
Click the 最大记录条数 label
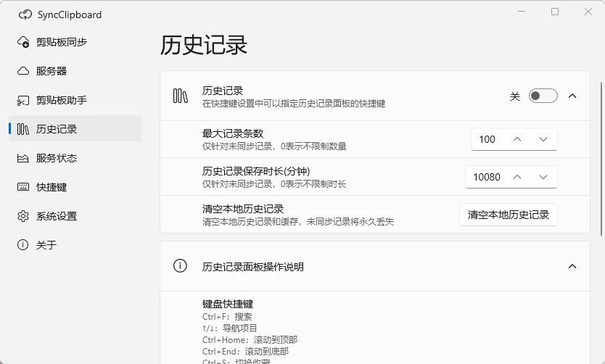(233, 133)
